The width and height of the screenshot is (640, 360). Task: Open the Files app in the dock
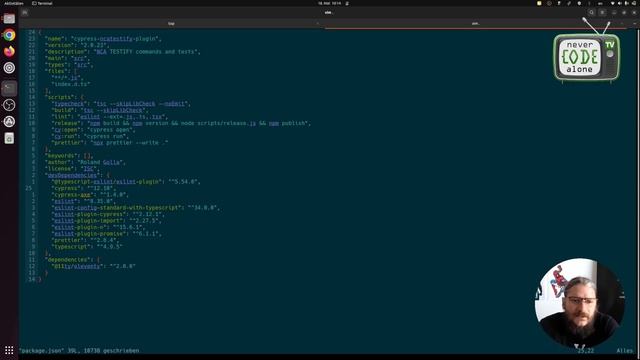point(9,19)
